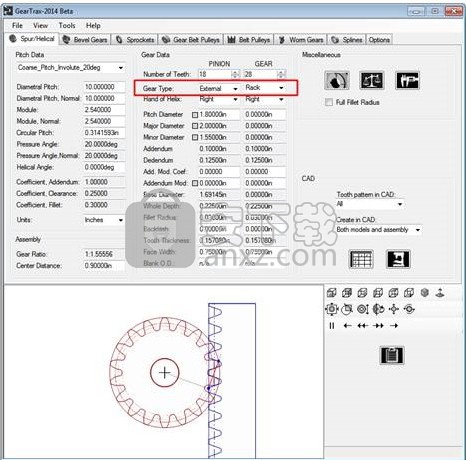Image resolution: width=466 pixels, height=460 pixels.
Task: Open the View menu
Action: [40, 26]
